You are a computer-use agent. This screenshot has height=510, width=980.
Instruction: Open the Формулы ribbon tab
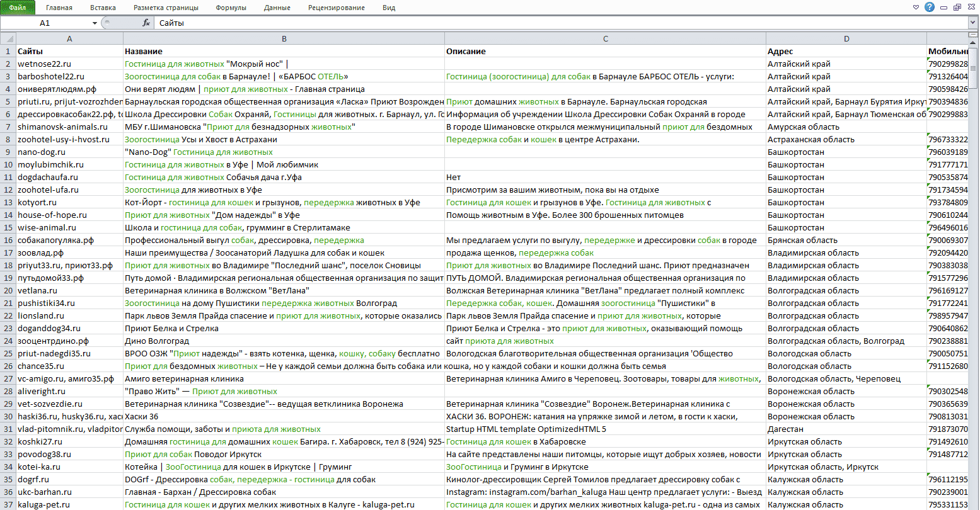[x=231, y=8]
